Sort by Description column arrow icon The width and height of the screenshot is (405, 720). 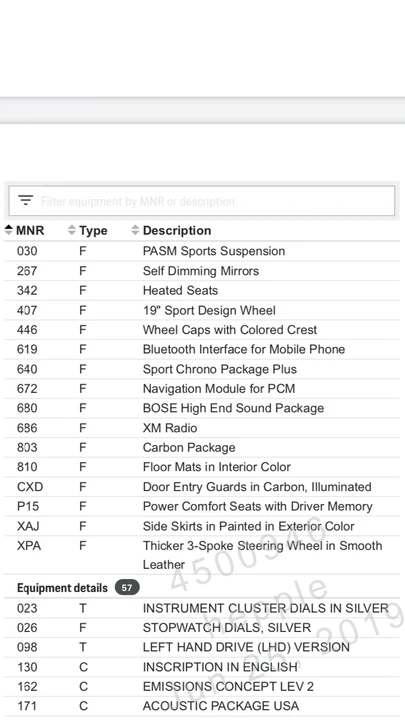point(135,230)
